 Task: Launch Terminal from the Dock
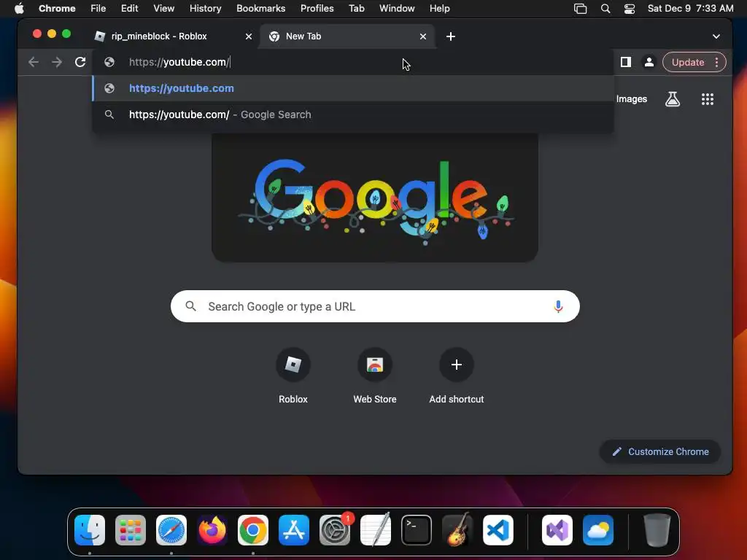click(x=417, y=530)
